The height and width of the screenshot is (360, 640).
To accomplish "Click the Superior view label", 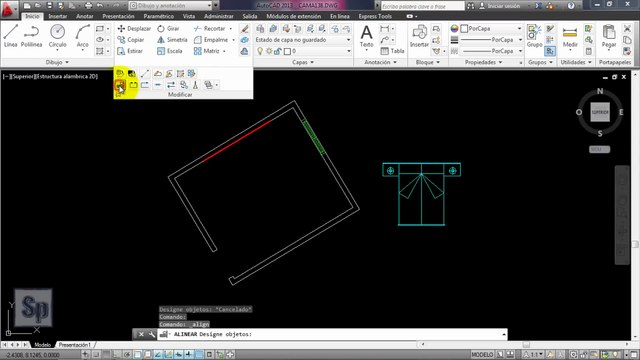I will click(23, 76).
